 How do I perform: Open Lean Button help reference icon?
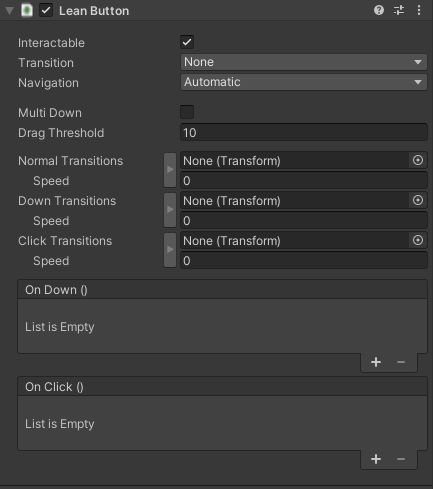(x=379, y=10)
